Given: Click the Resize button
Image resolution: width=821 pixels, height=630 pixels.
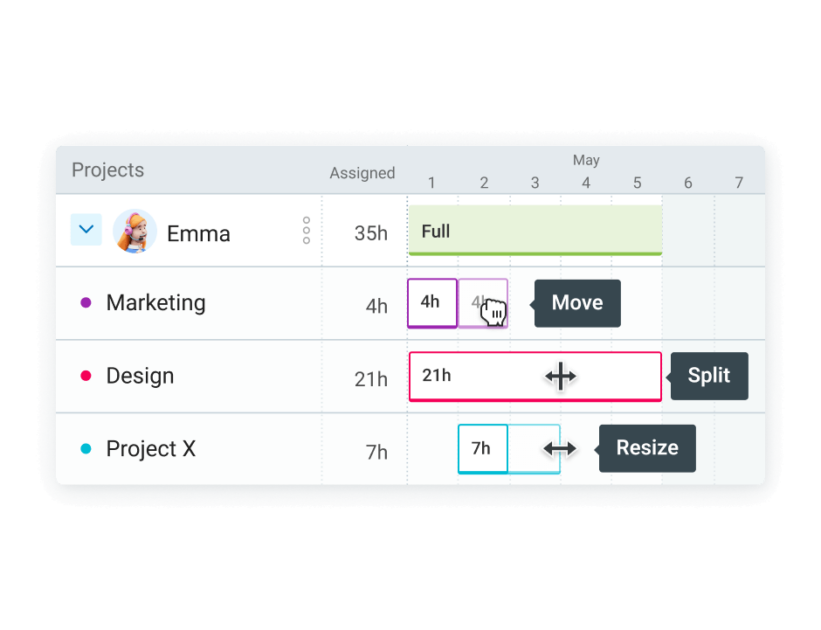Looking at the screenshot, I should [646, 448].
